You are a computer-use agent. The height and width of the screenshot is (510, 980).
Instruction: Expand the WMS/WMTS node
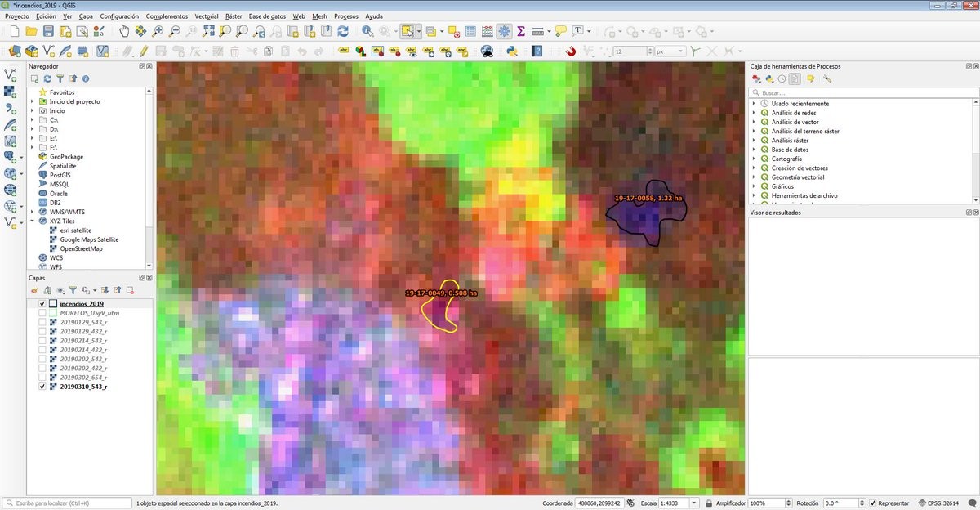pos(32,212)
